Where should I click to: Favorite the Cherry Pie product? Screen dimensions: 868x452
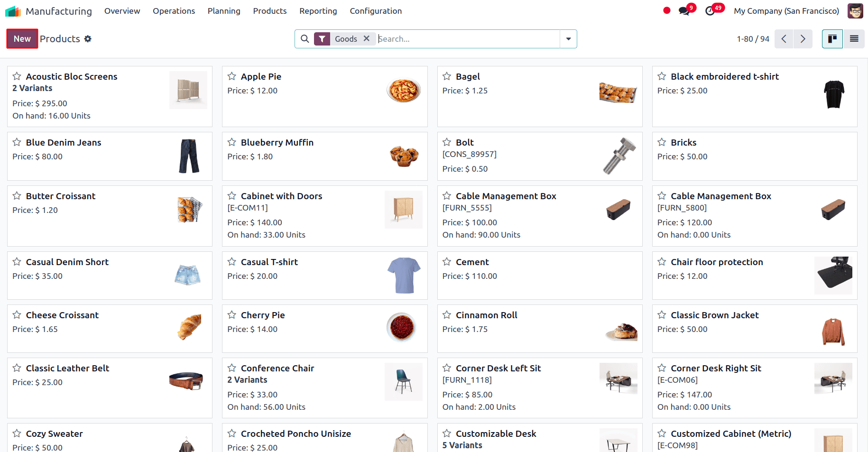231,314
